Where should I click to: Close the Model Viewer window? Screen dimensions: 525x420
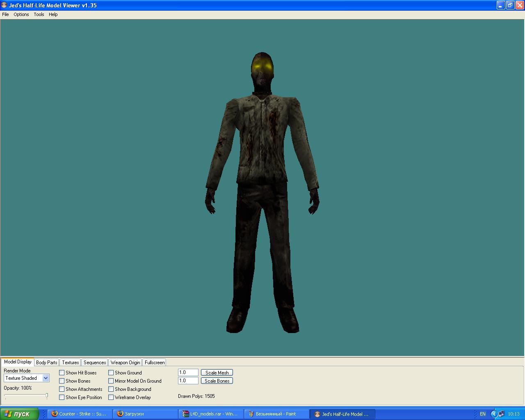[519, 5]
